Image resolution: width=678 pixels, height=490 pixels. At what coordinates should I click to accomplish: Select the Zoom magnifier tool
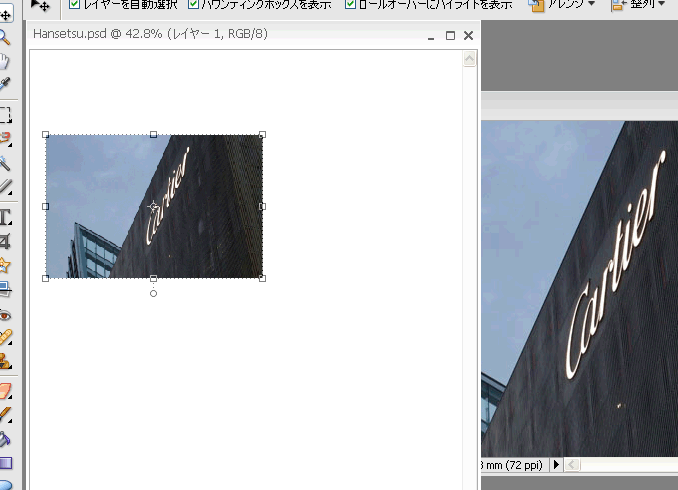(x=5, y=38)
